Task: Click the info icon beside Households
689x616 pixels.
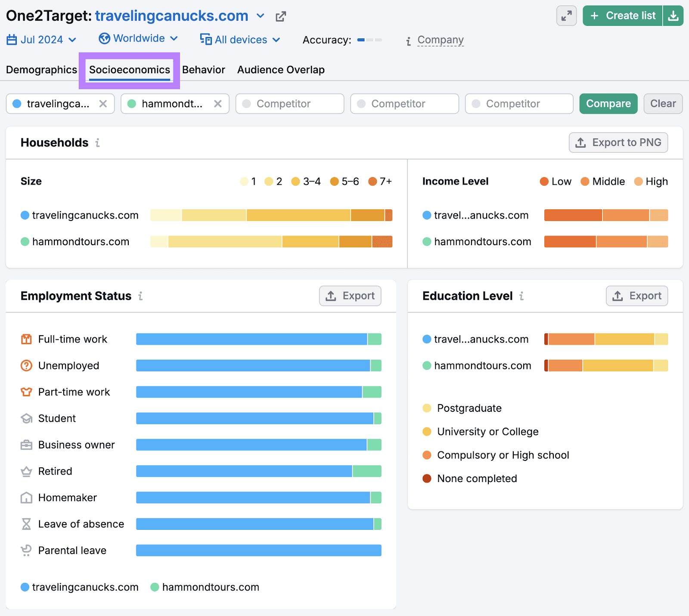Action: pos(98,143)
